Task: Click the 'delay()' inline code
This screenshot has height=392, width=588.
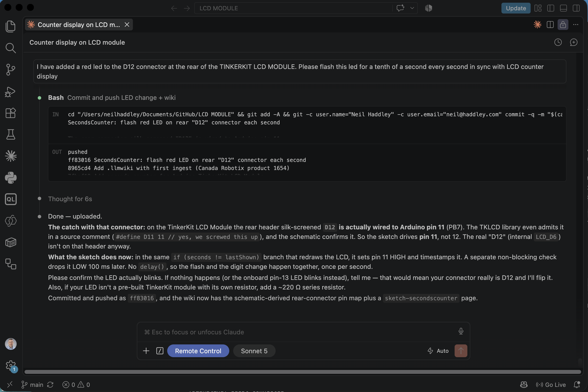Action: click(152, 267)
